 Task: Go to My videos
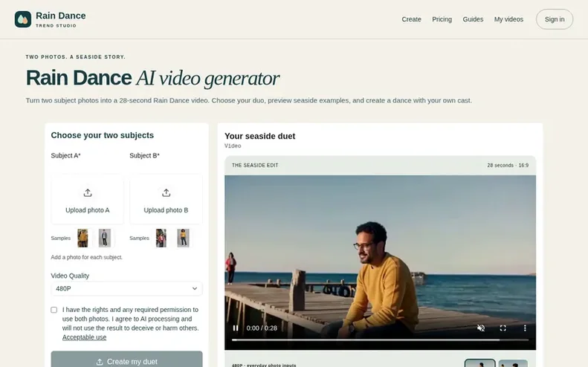(508, 19)
